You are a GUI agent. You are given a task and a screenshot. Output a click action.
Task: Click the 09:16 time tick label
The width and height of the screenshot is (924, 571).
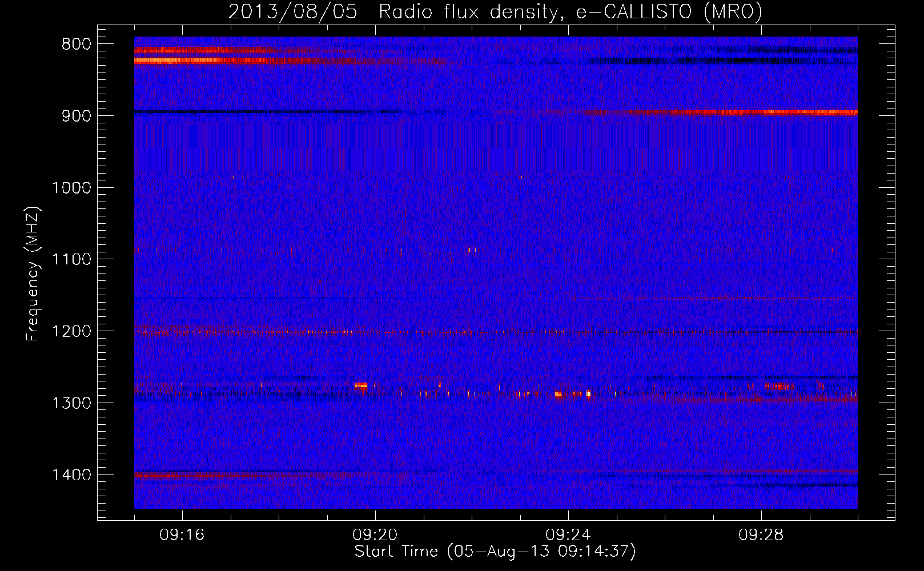[182, 535]
